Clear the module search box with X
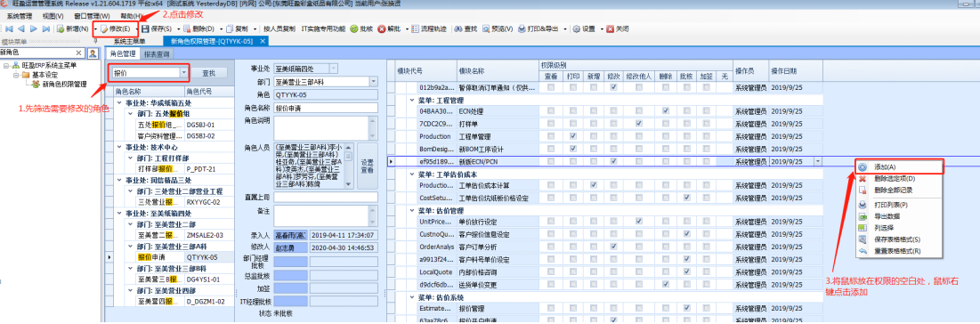The image size is (980, 324). pos(78,53)
